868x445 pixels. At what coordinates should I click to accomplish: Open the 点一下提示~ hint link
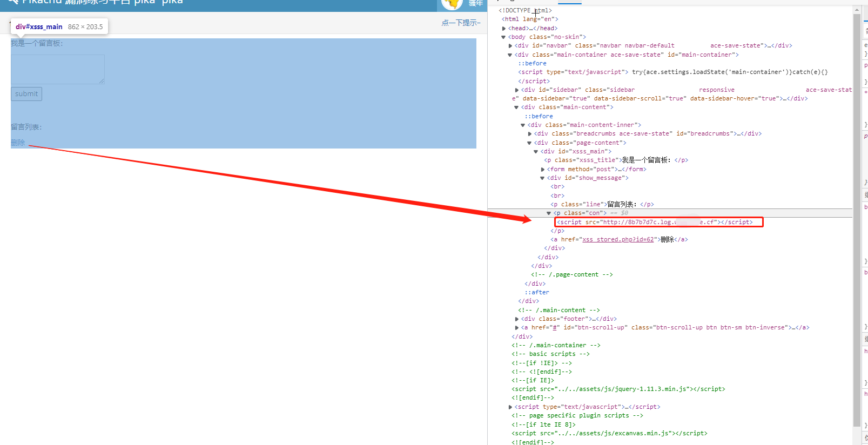click(461, 23)
